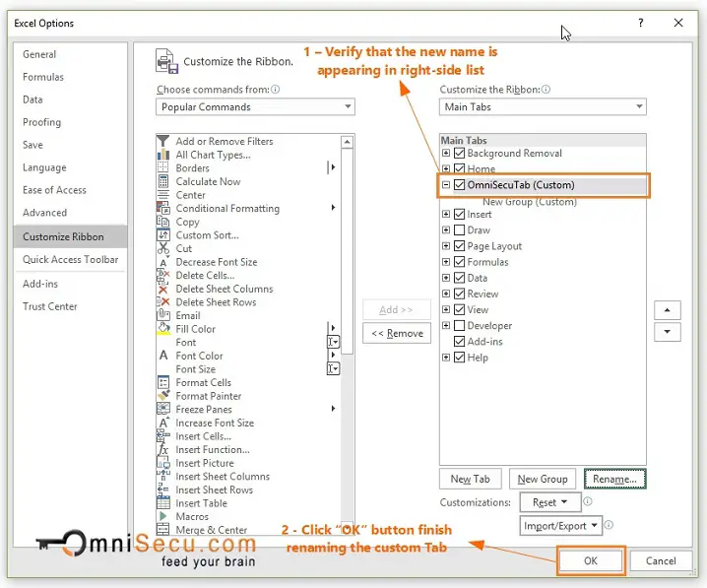Uncheck the Background Removal checkbox
This screenshot has height=588, width=707.
coord(459,154)
